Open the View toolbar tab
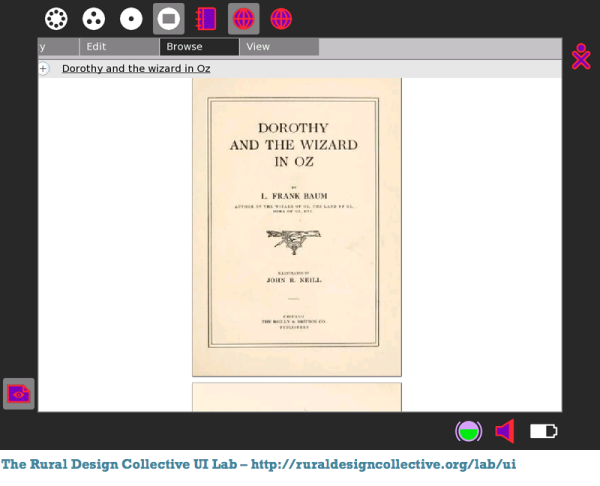 279,47
